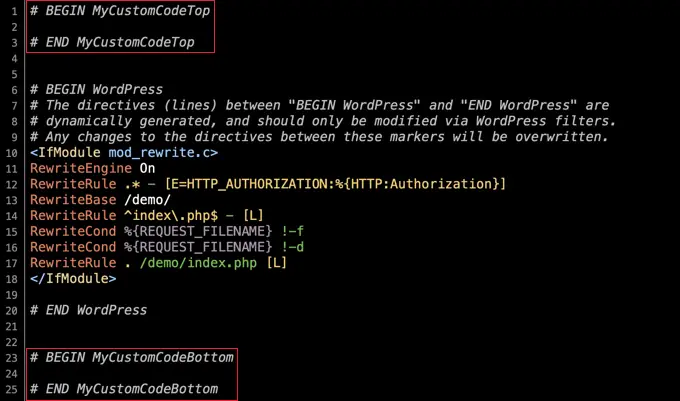Click the 'RewriteEngine On' line

[x=92, y=168]
